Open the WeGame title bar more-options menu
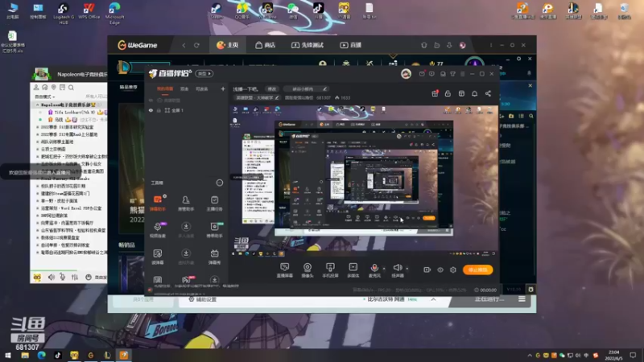The height and width of the screenshot is (362, 644). pos(491,45)
